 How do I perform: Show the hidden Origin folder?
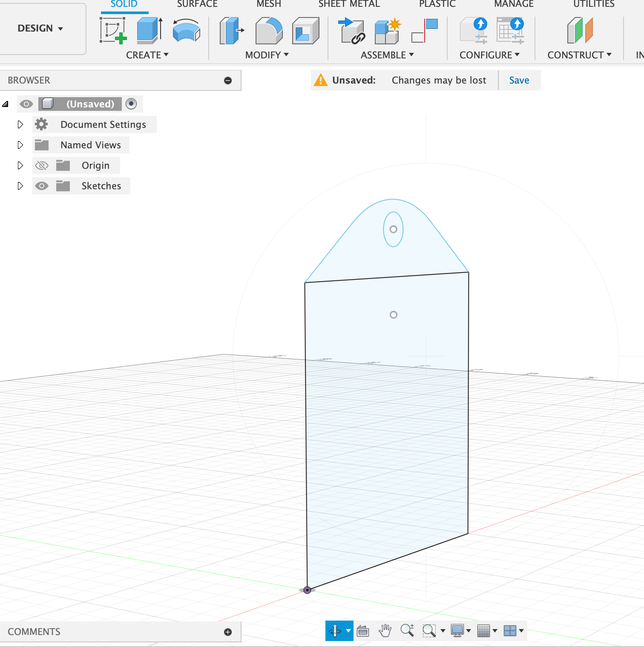42,165
